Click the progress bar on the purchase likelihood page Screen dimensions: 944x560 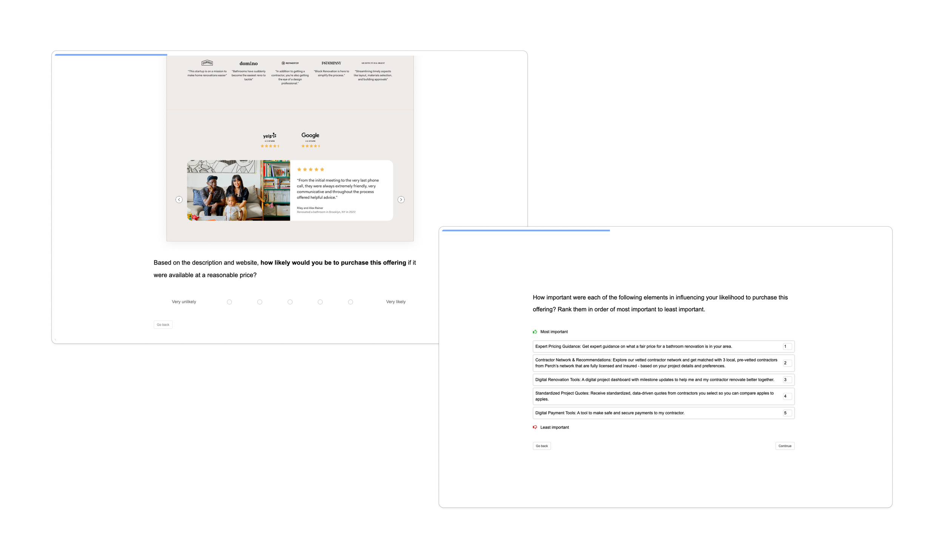coord(111,55)
